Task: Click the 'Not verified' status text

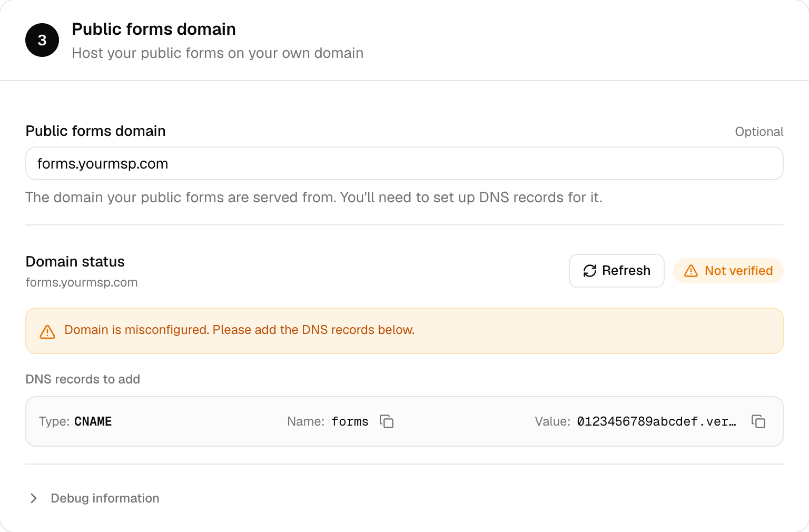Action: click(739, 271)
